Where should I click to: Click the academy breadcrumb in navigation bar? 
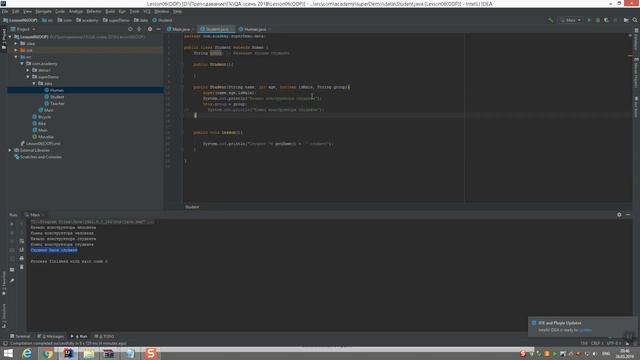[87, 20]
